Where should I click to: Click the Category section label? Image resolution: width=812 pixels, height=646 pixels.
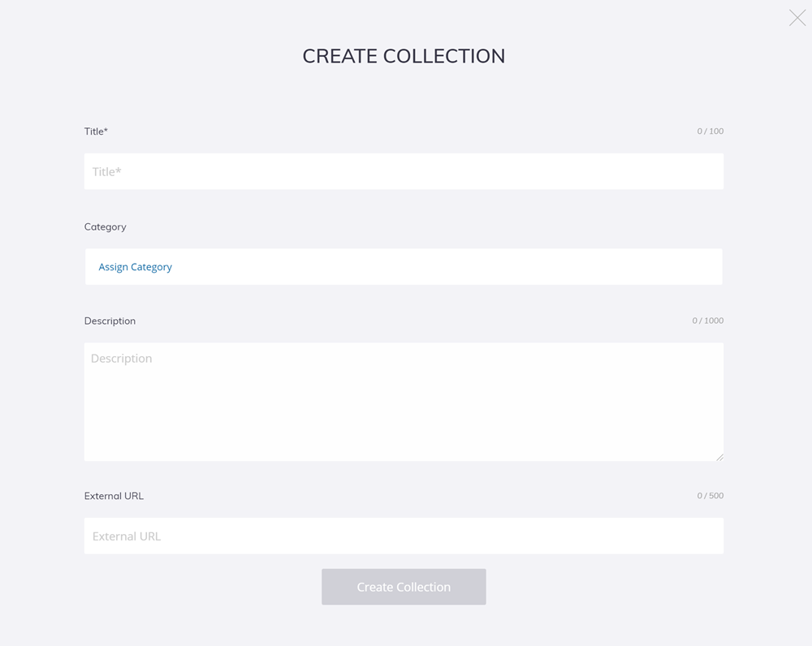coord(105,226)
